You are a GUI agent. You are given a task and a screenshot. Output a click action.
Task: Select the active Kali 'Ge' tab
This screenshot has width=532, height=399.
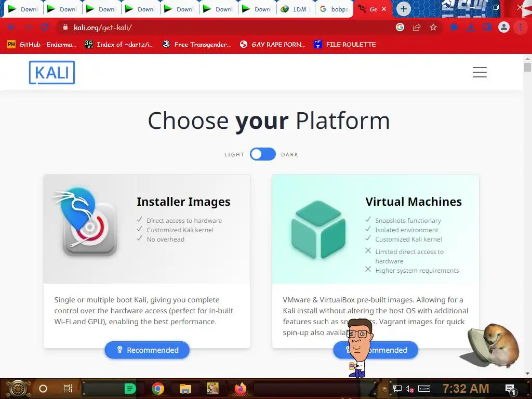[x=368, y=9]
